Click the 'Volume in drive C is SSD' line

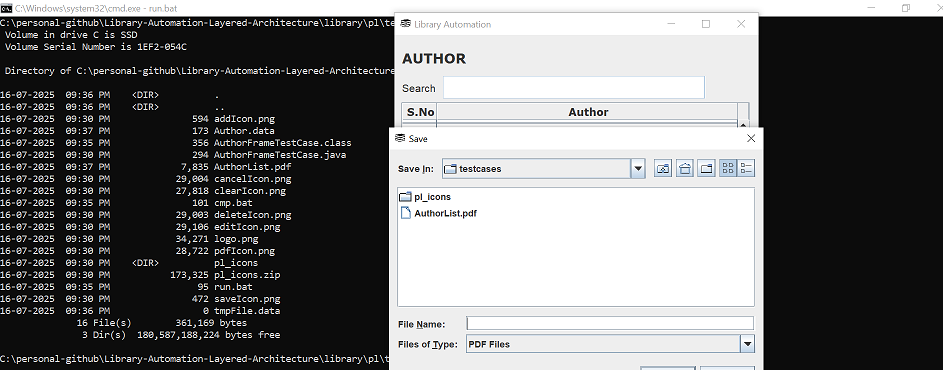point(71,34)
